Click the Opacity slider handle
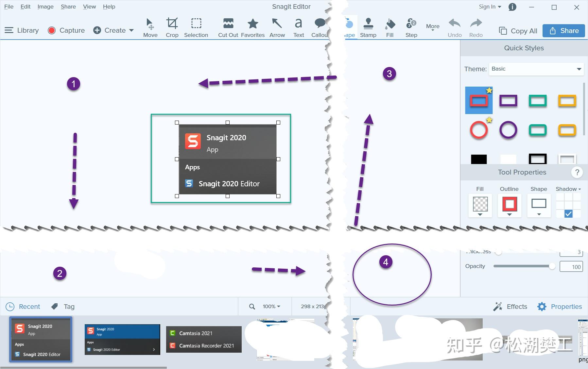Screen dimensions: 588x369 click(552, 266)
